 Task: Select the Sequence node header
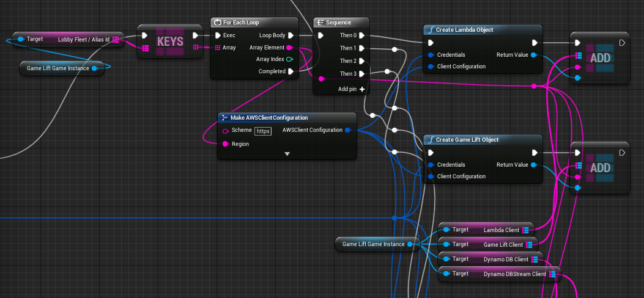[x=338, y=22]
